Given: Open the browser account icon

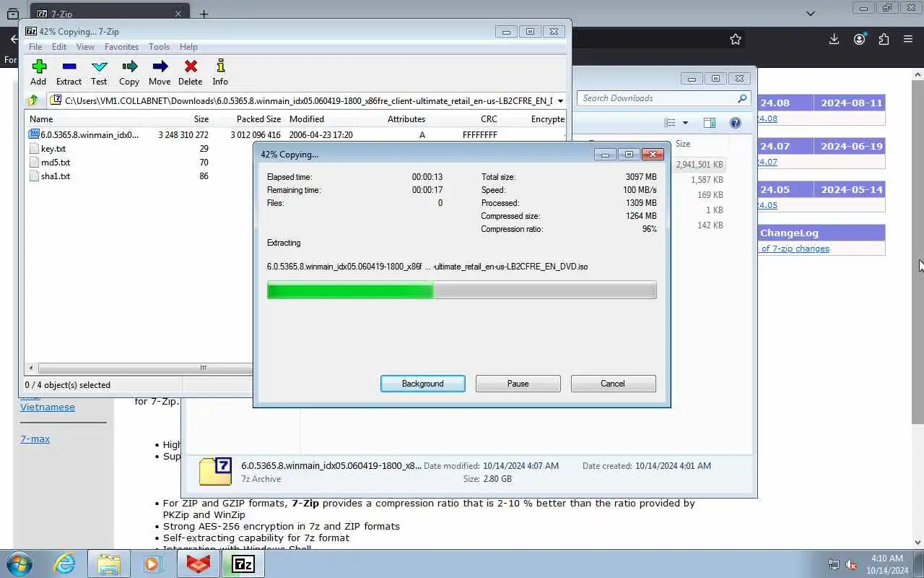Looking at the screenshot, I should [859, 40].
